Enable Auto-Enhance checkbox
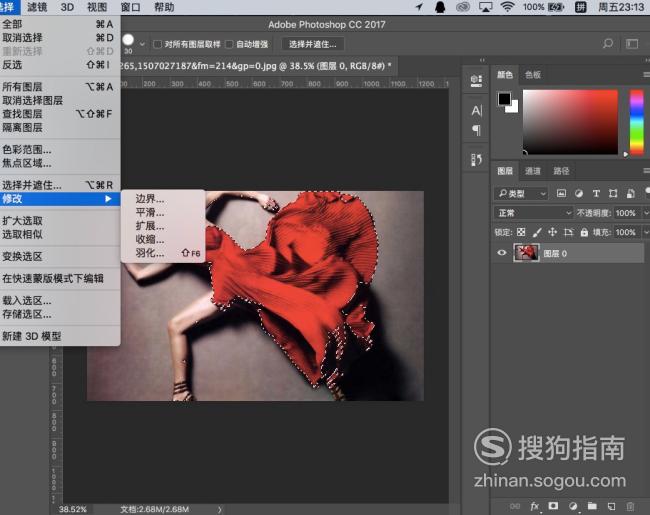Screen dimensions: 650x515 point(229,44)
